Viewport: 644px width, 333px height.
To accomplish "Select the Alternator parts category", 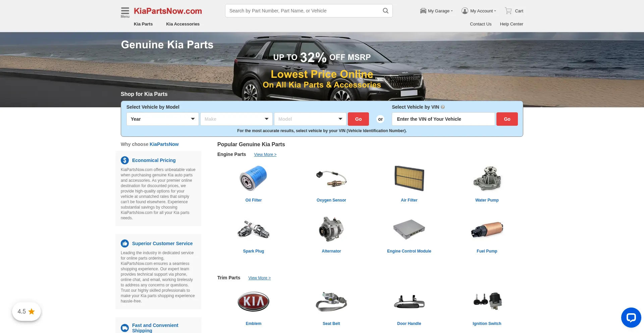I will coord(331,229).
